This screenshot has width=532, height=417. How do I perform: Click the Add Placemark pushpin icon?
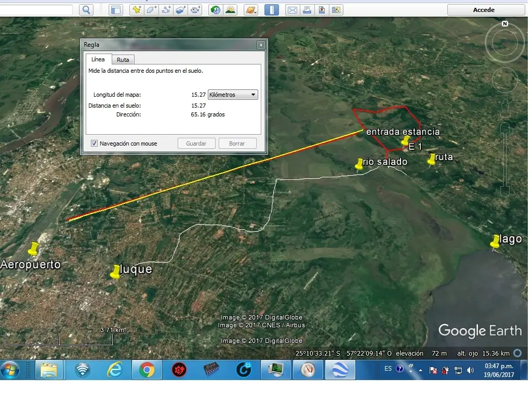tap(137, 10)
